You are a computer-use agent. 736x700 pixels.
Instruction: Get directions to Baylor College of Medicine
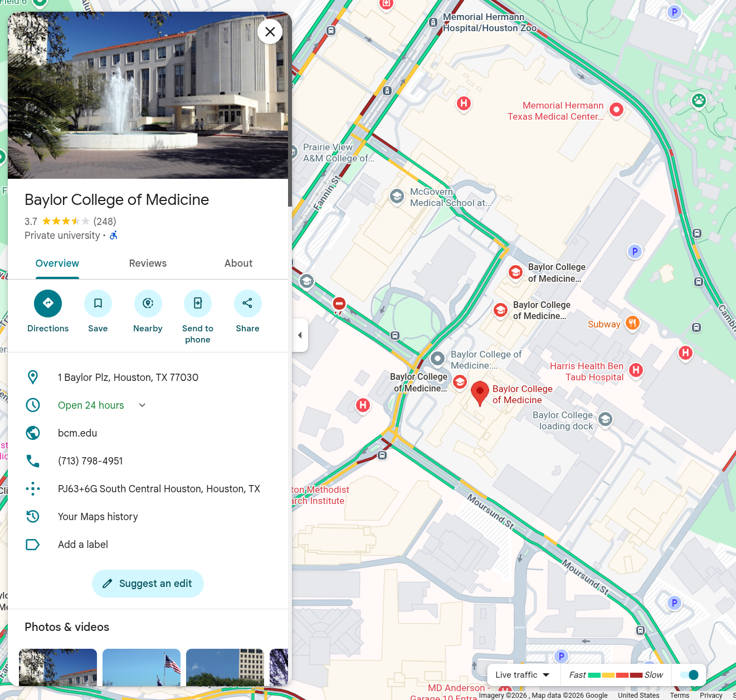48,304
